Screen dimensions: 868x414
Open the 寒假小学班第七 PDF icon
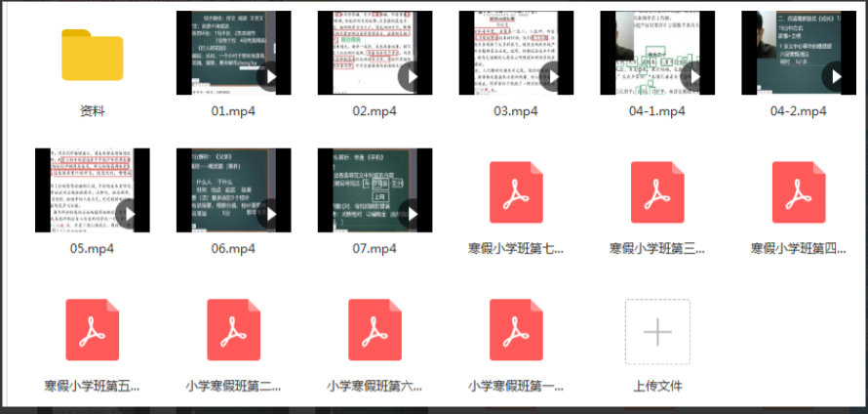tap(516, 192)
